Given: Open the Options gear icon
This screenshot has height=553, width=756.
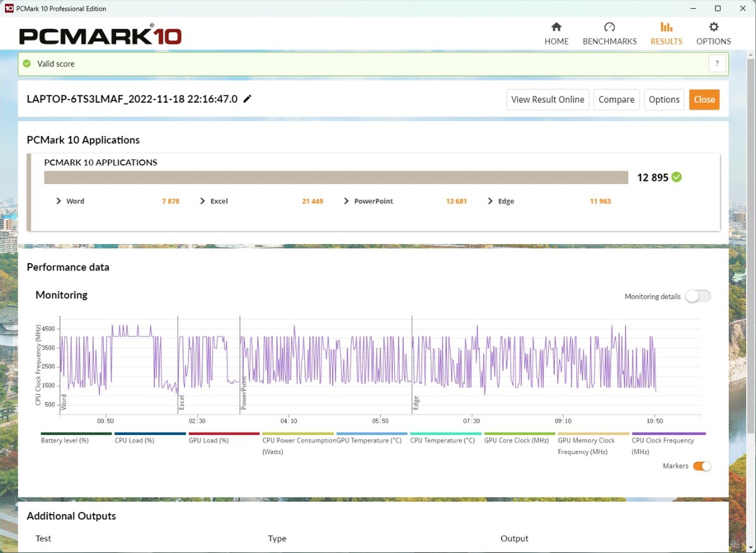Looking at the screenshot, I should (713, 27).
